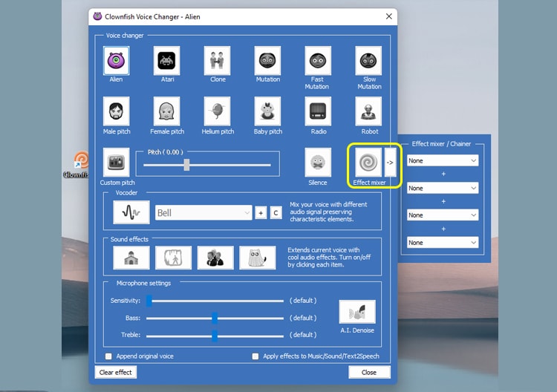This screenshot has height=392, width=557.
Task: Click the Silence voice icon
Action: [x=318, y=163]
